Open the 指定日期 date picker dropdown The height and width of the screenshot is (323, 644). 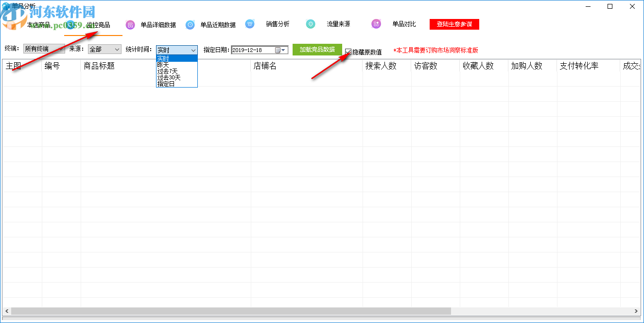pos(283,50)
